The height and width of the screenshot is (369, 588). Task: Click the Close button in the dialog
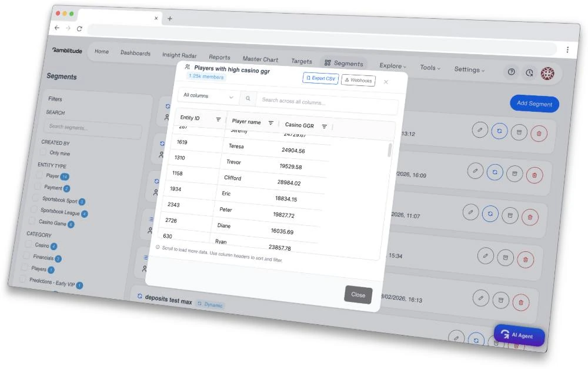click(358, 295)
